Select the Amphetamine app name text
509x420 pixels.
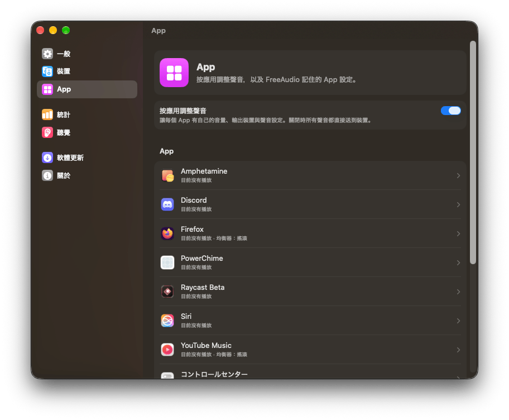pos(204,171)
